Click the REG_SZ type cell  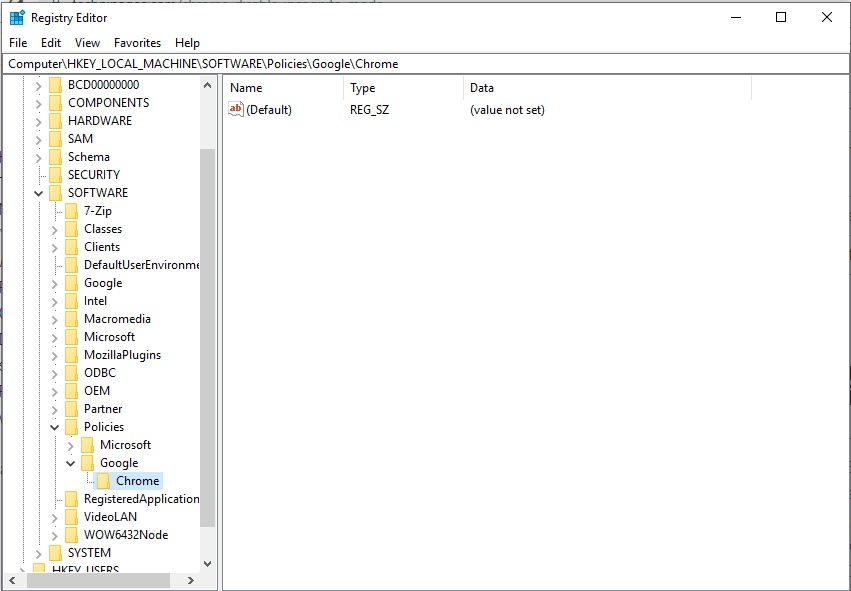point(370,110)
